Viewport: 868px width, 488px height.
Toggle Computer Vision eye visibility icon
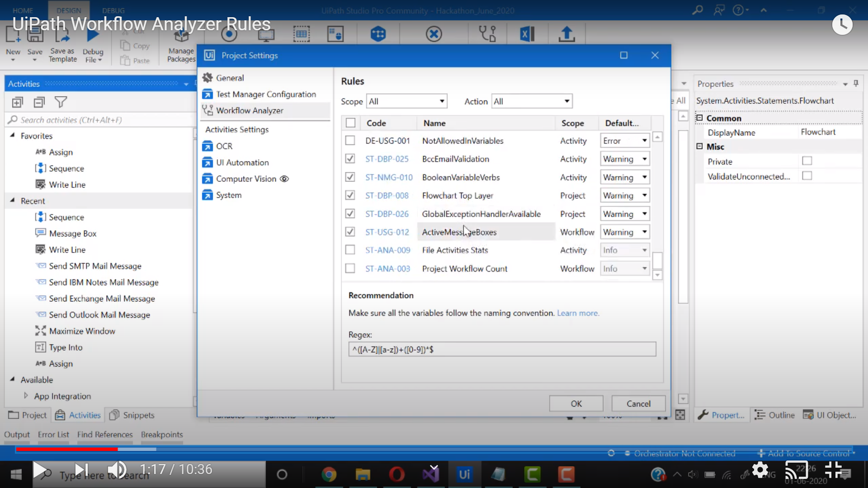(x=284, y=179)
